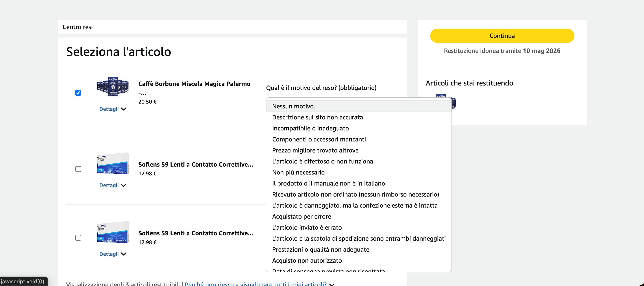
Task: Choose 'Il prodotto o il manuale non è in Italiano'
Action: coord(359,183)
